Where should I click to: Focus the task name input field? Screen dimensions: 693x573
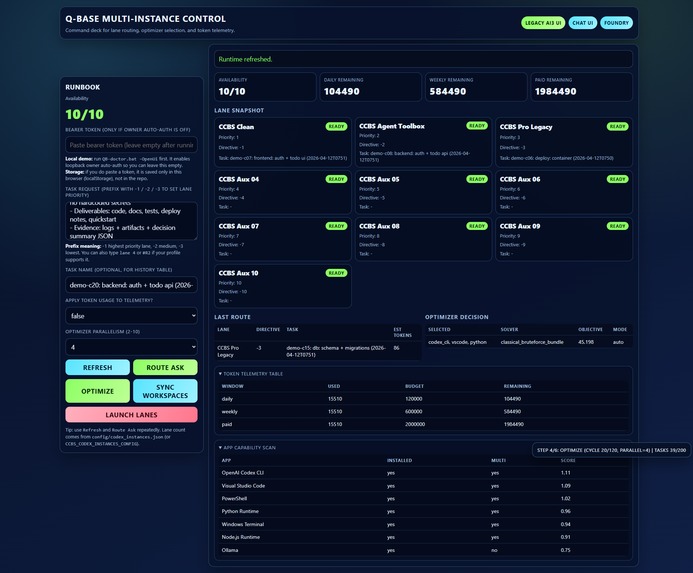(131, 285)
